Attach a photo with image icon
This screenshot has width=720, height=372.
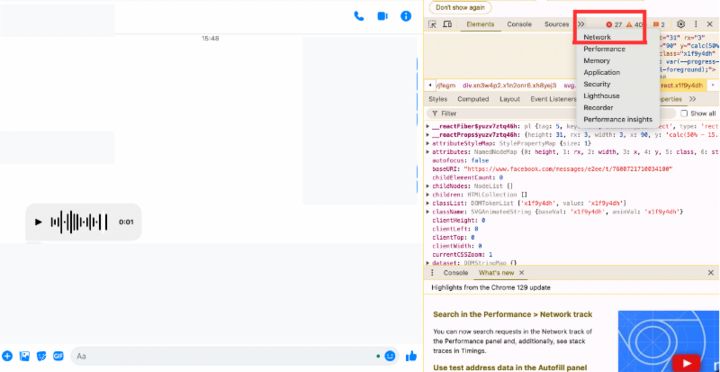coord(24,355)
